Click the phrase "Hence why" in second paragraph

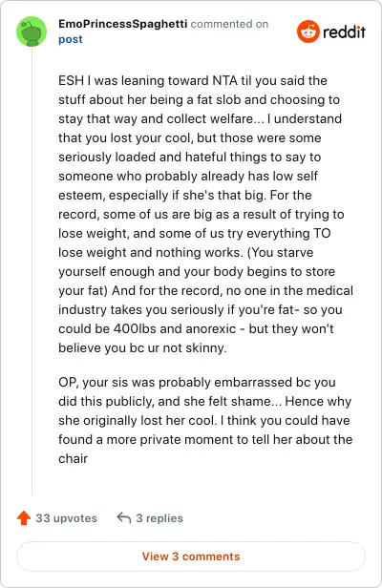pos(318,401)
